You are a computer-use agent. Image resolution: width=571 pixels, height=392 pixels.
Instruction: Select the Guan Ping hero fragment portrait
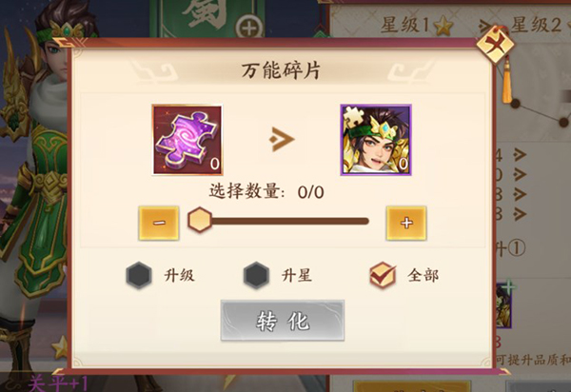376,140
